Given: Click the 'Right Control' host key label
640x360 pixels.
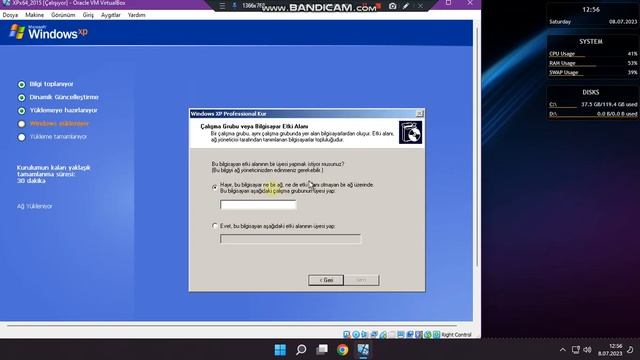Looking at the screenshot, I should click(456, 335).
